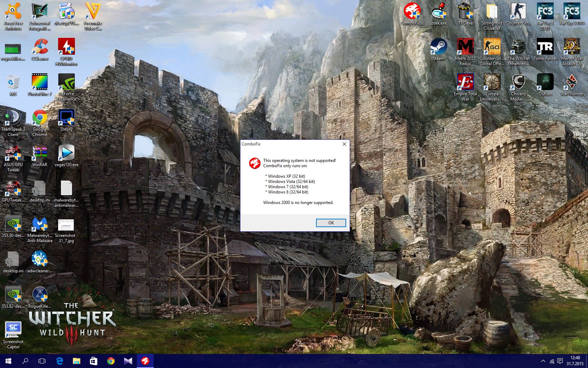588x368 pixels.
Task: Launch ASUS GPU Tweak icon
Action: click(13, 158)
